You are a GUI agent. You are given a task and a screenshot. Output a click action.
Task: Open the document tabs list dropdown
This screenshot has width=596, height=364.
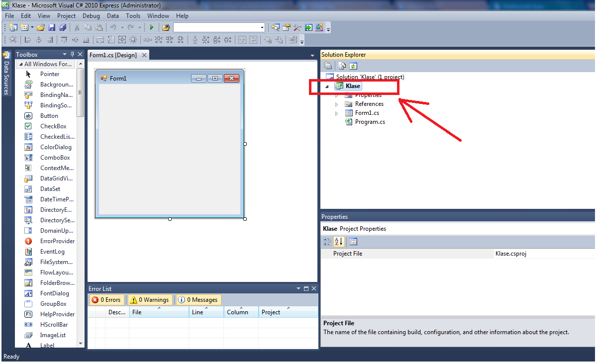pyautogui.click(x=312, y=56)
